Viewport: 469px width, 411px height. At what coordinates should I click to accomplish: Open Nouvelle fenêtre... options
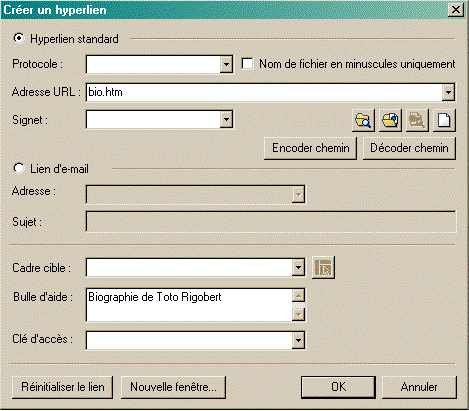point(173,387)
